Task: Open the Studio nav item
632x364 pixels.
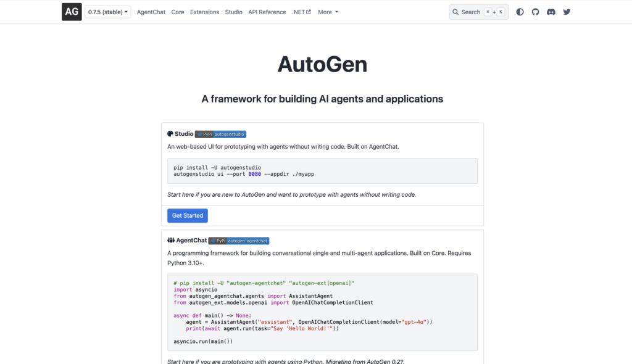Action: coord(233,12)
